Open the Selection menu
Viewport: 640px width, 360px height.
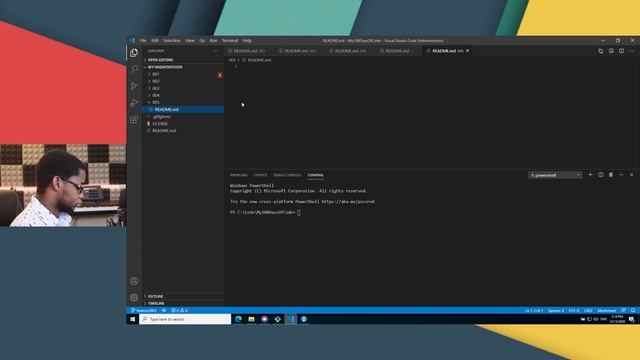(x=172, y=41)
